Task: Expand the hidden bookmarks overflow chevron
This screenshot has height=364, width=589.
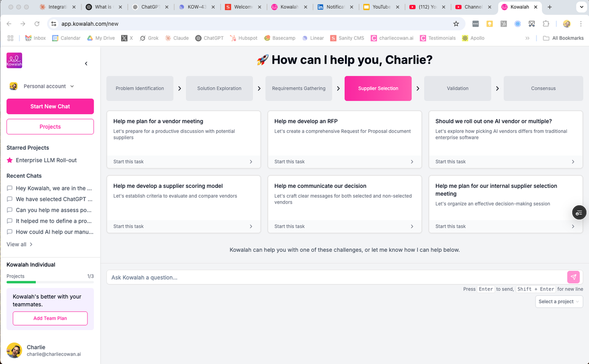Action: (x=527, y=38)
